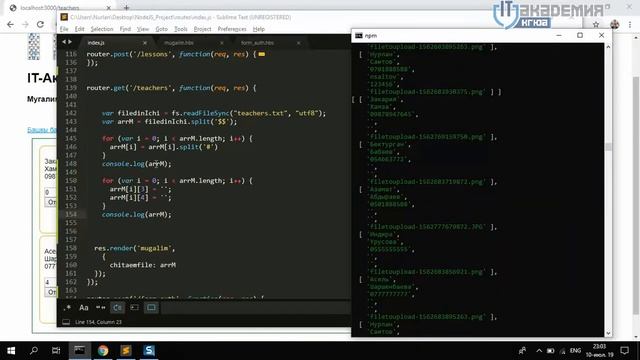
Task: Go to previous tab with left arrow
Action: (64, 42)
